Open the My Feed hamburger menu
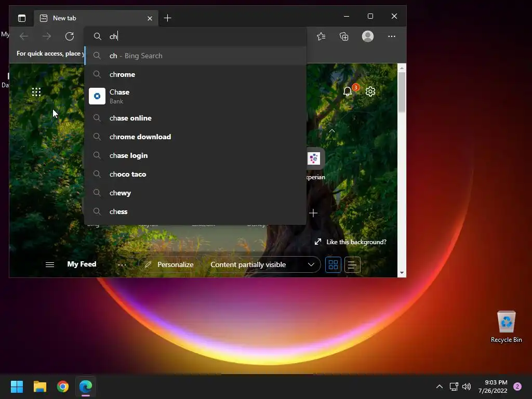Screen dimensions: 532x399 (x=50, y=264)
